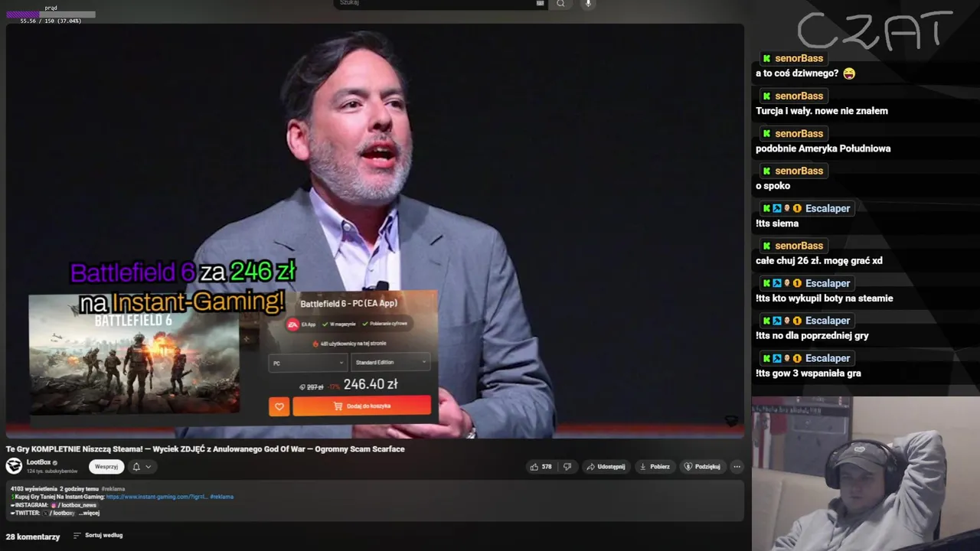This screenshot has width=980, height=551.
Task: Open on-screen keyboard icon in search bar
Action: click(540, 3)
